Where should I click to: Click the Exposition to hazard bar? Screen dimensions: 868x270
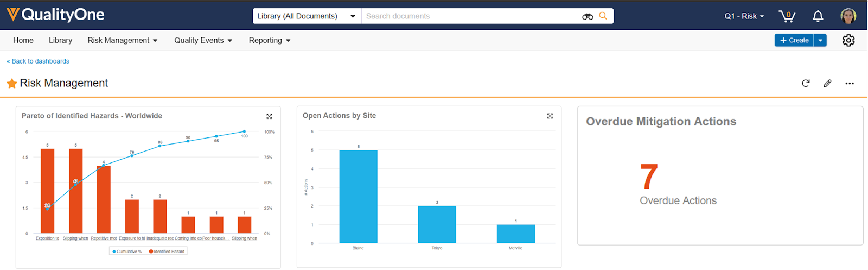coord(48,191)
